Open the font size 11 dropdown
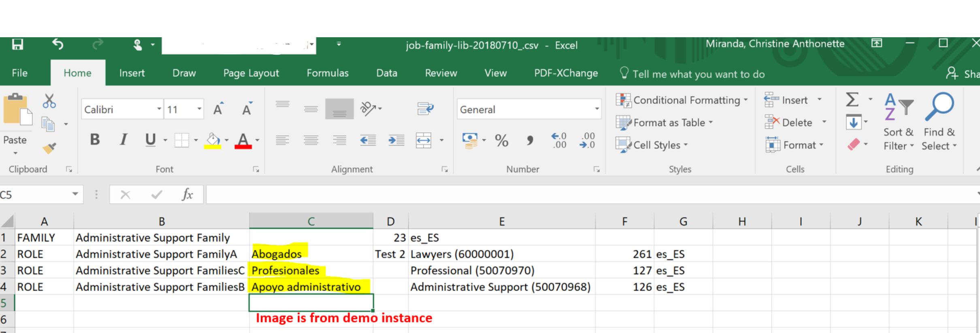 coord(199,109)
